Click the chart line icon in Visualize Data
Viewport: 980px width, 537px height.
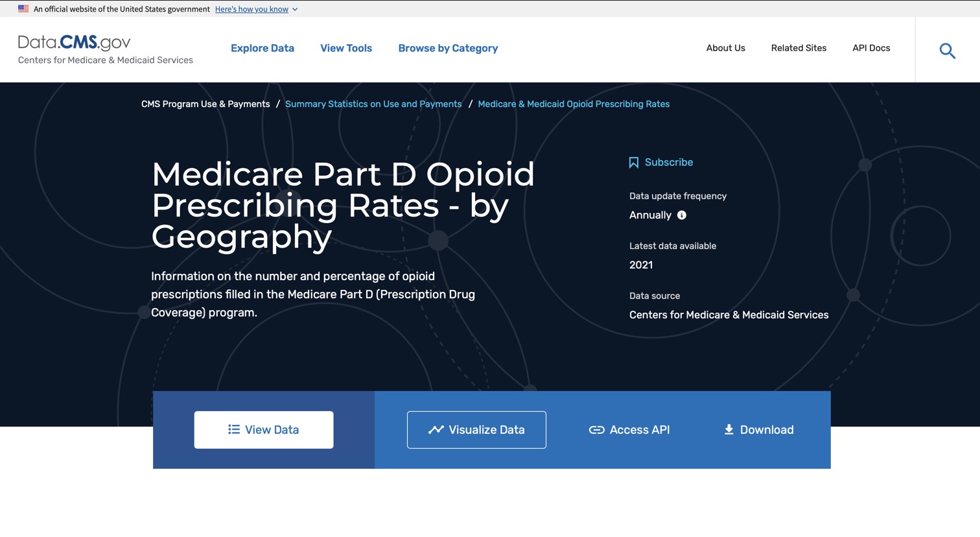point(436,429)
